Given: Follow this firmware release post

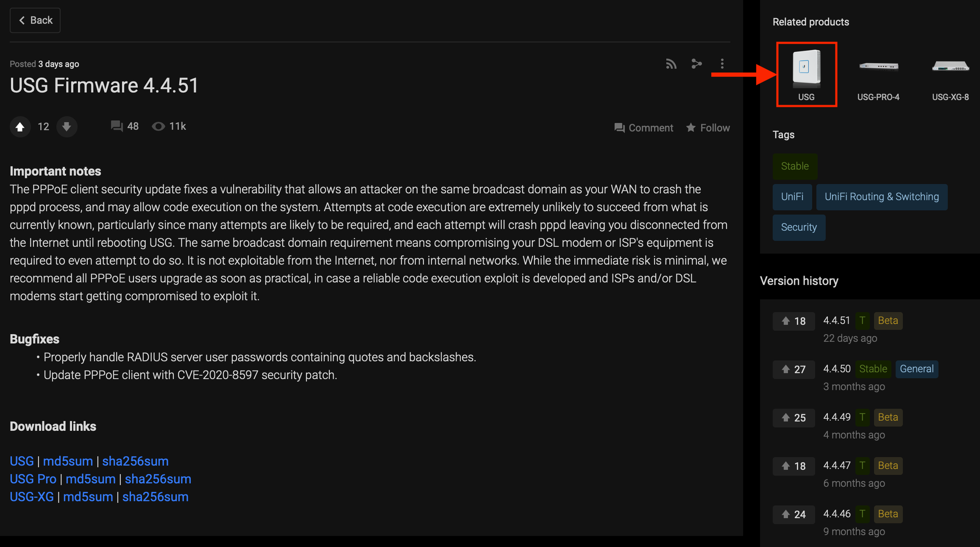Looking at the screenshot, I should pyautogui.click(x=708, y=128).
